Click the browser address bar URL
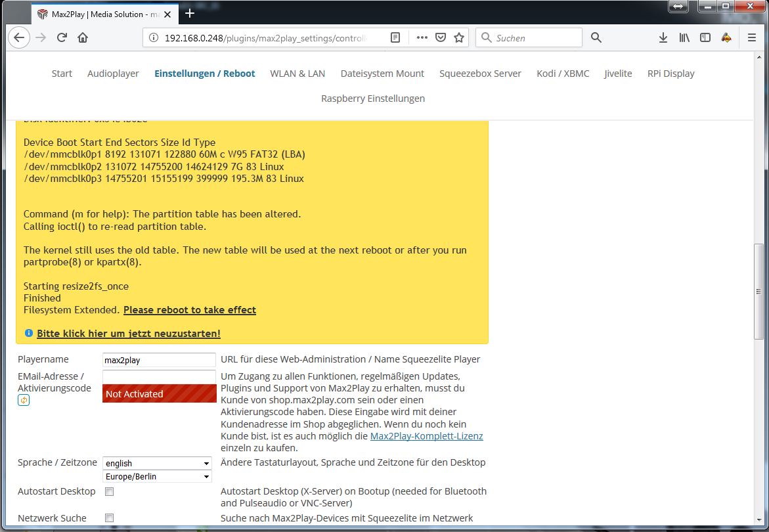The image size is (769, 532). (265, 37)
